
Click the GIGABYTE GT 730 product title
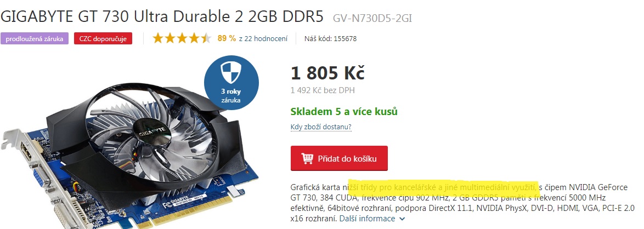[x=162, y=16]
